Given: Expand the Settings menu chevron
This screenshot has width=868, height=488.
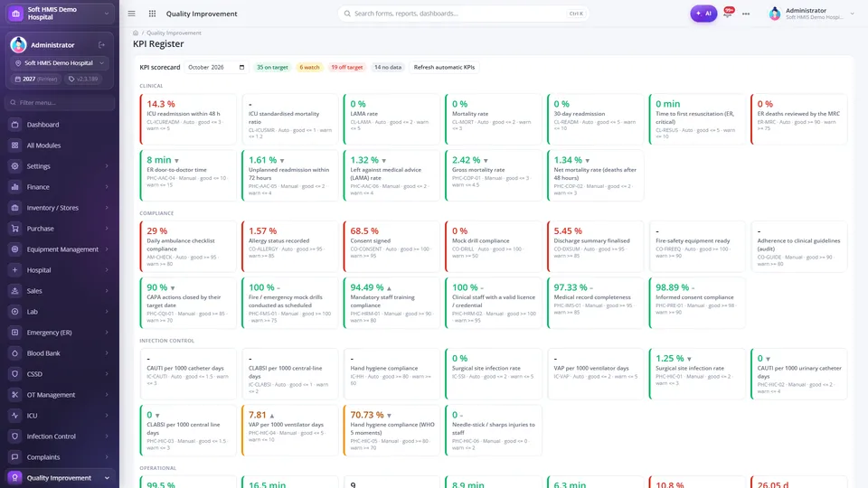Looking at the screenshot, I should point(107,166).
